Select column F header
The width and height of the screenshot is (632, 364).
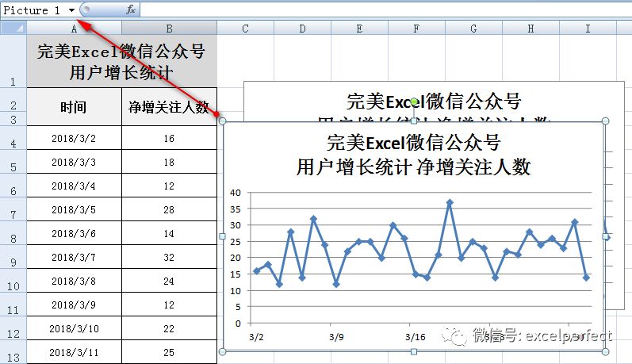(416, 29)
